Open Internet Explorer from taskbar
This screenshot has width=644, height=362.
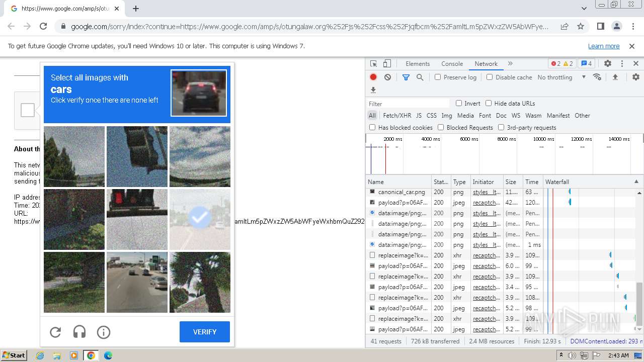click(40, 355)
